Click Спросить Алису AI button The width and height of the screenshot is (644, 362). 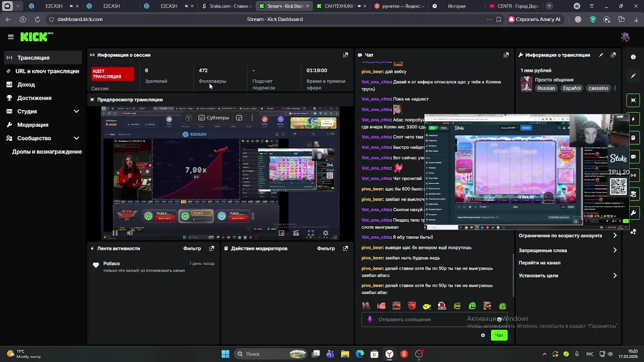(535, 19)
